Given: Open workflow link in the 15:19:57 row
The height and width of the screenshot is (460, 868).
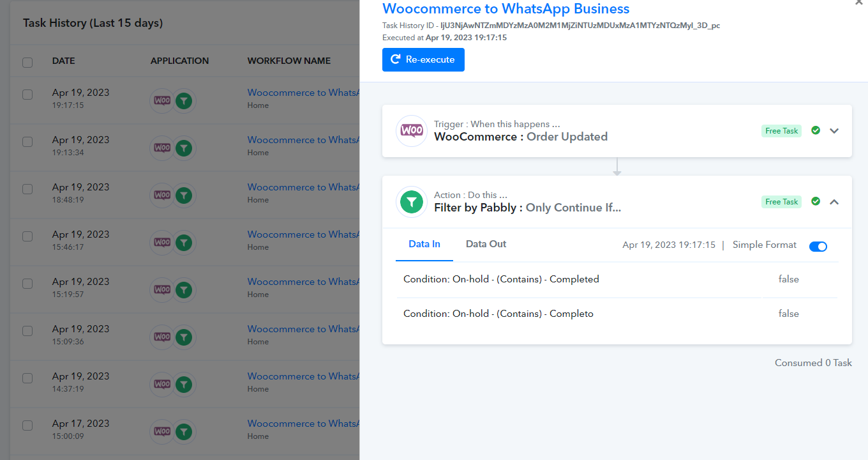Looking at the screenshot, I should coord(304,282).
